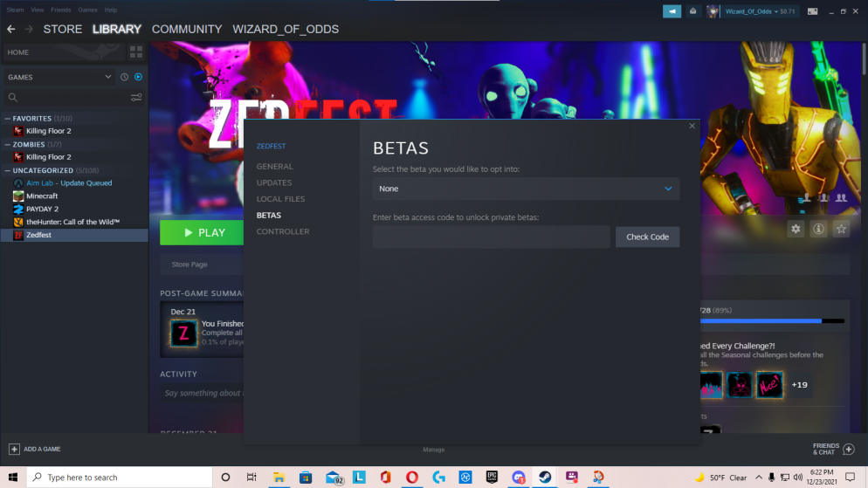Open the General properties tab
This screenshot has height=488, width=868.
(274, 166)
